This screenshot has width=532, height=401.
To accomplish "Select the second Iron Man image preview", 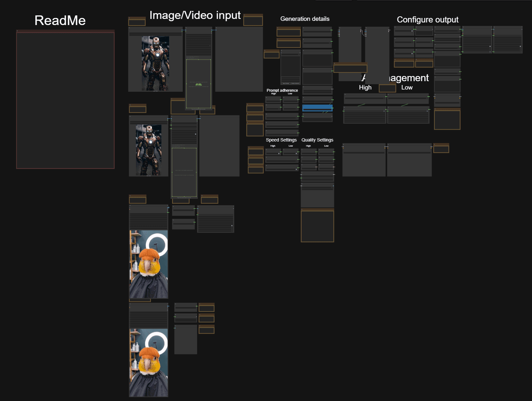I will (148, 150).
